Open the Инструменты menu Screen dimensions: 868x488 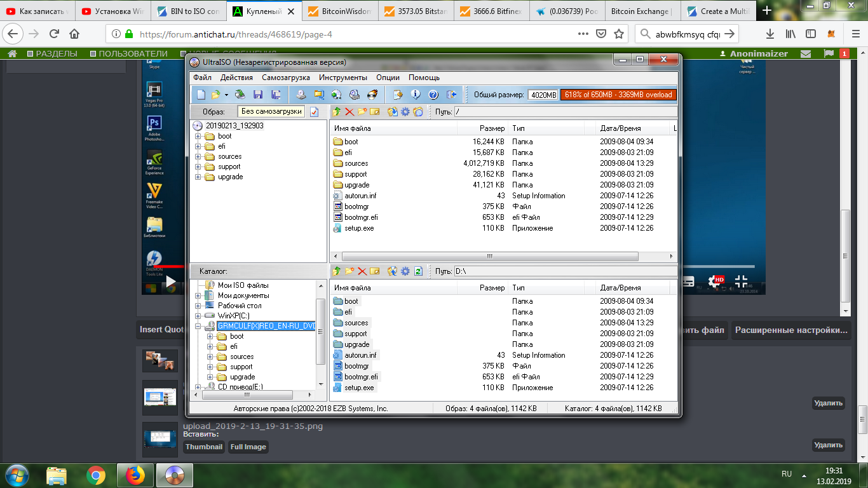click(x=343, y=78)
